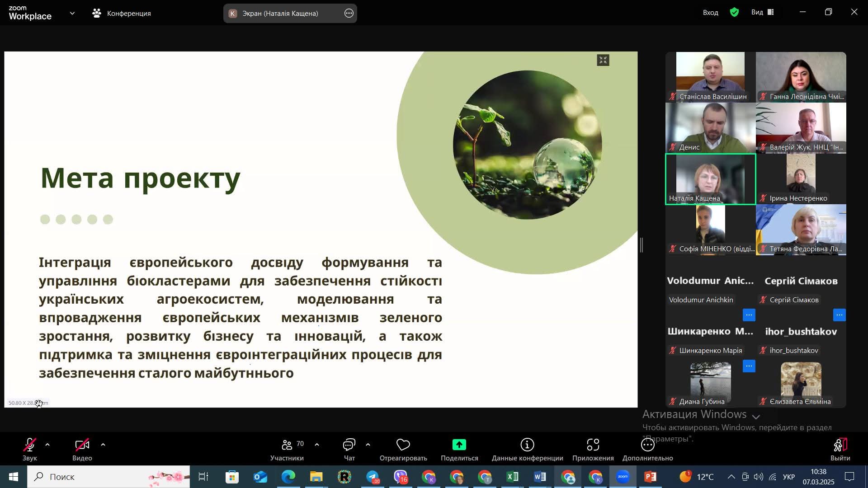
Task: Open the Конференция tab
Action: [122, 13]
